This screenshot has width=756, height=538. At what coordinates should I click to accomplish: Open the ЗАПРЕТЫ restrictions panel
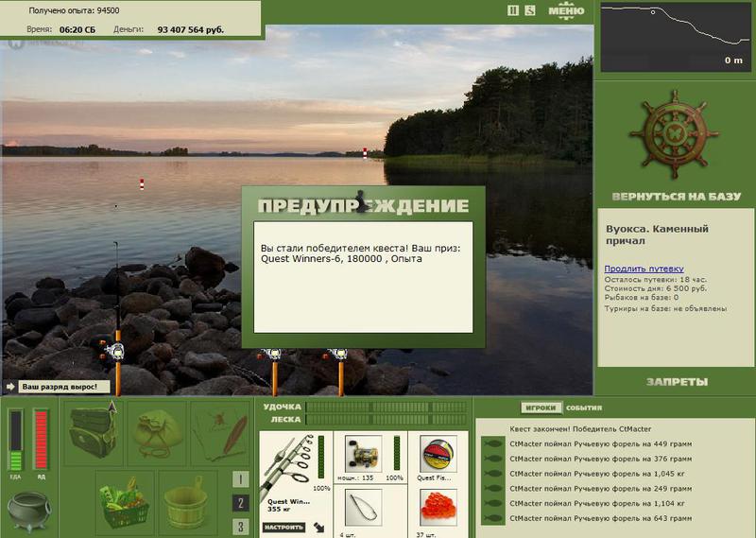[x=677, y=382]
